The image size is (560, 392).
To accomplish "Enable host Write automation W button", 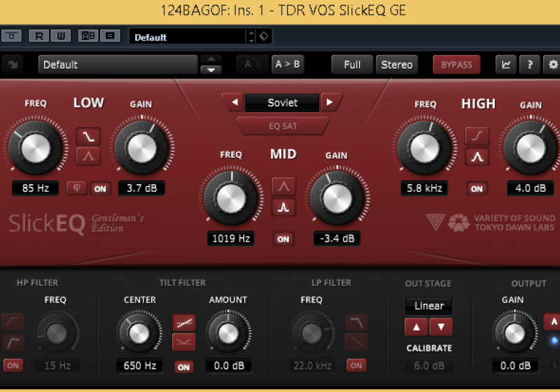I will tap(61, 36).
